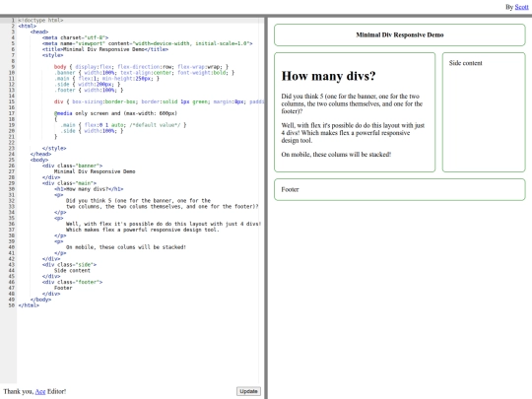532x399 pixels.
Task: Click the opening <style> tag line
Action: 52,55
